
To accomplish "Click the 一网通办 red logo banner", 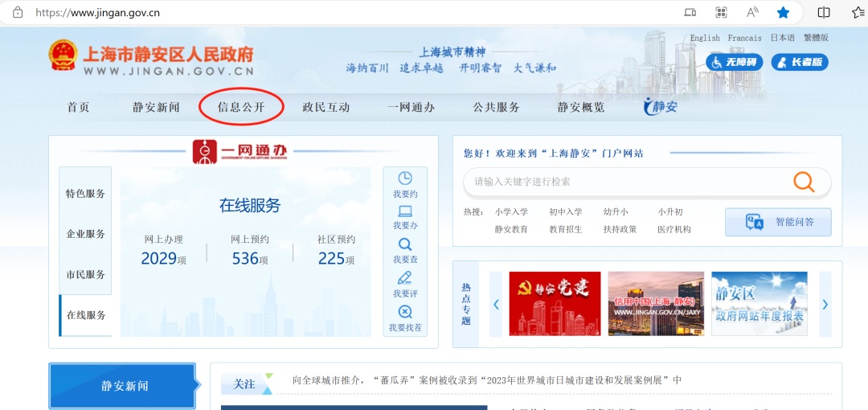I will point(241,151).
